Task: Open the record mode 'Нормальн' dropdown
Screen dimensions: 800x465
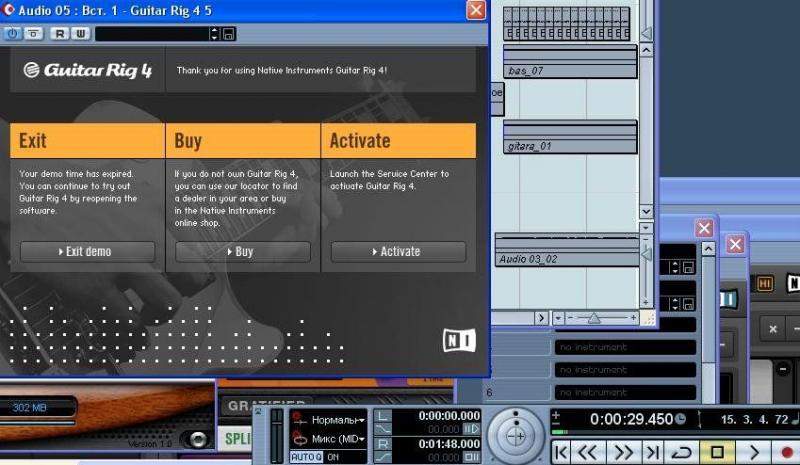Action: coord(337,420)
